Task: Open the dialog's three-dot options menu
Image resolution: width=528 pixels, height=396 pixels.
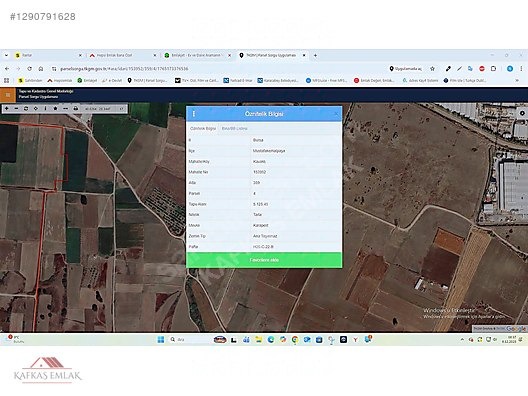Action: point(194,114)
